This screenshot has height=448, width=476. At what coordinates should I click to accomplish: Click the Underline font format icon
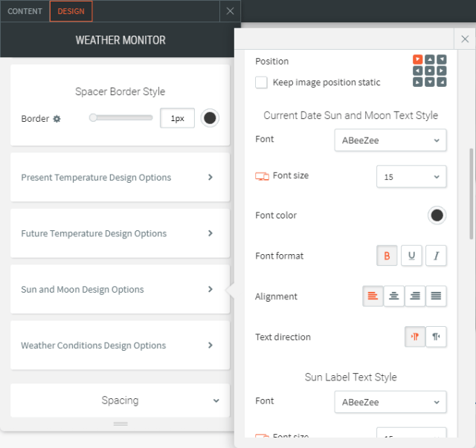pyautogui.click(x=411, y=256)
